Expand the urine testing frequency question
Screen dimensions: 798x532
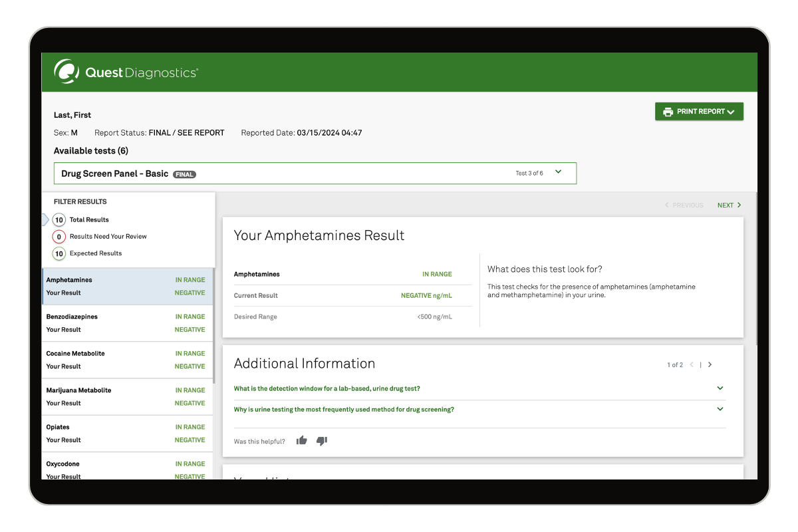[720, 410]
